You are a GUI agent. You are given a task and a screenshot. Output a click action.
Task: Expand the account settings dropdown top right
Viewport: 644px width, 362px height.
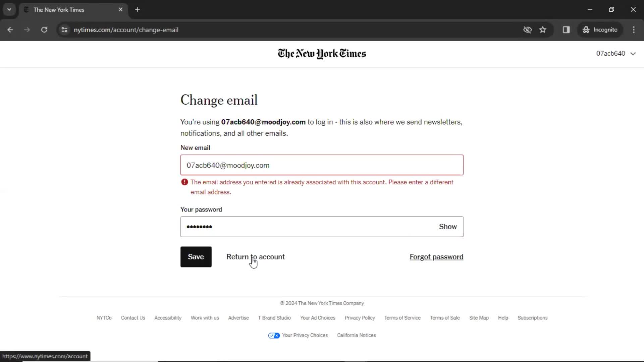click(616, 54)
